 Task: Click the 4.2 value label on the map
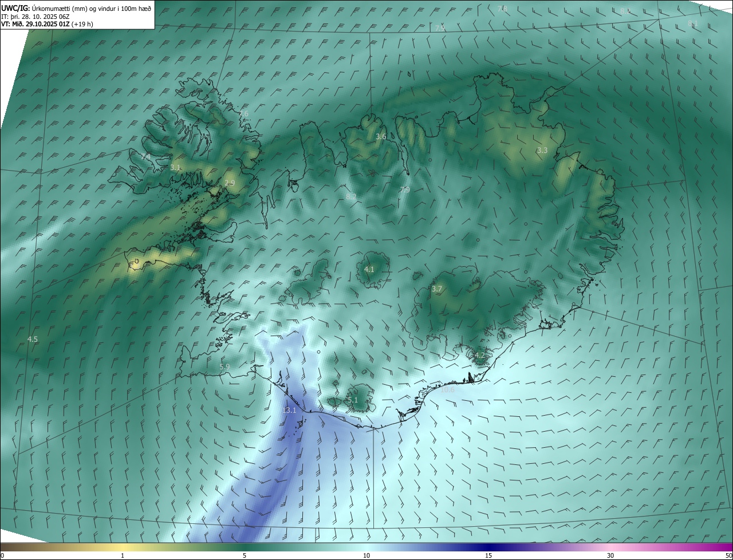tap(479, 355)
